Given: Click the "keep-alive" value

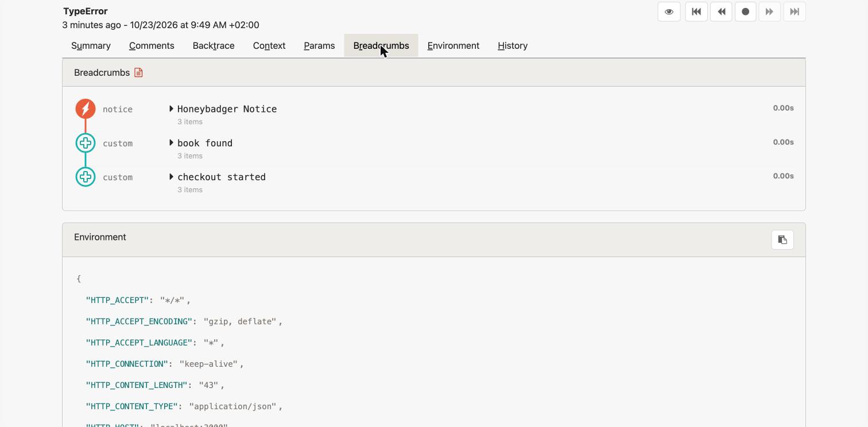Looking at the screenshot, I should pyautogui.click(x=208, y=364).
